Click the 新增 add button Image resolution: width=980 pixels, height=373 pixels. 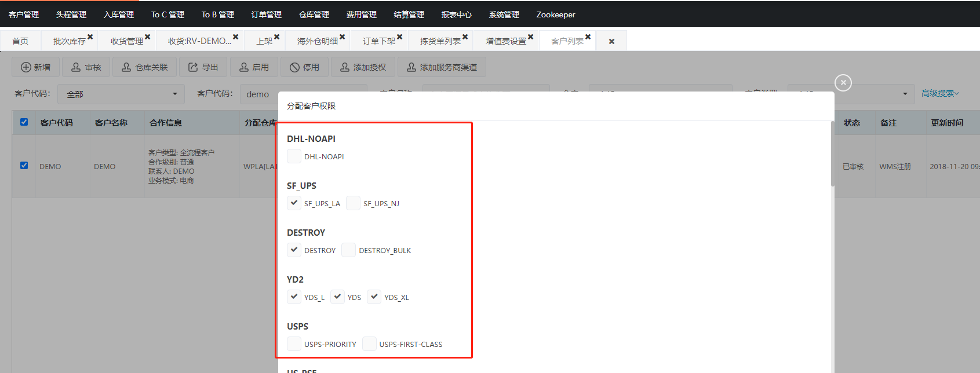(35, 67)
